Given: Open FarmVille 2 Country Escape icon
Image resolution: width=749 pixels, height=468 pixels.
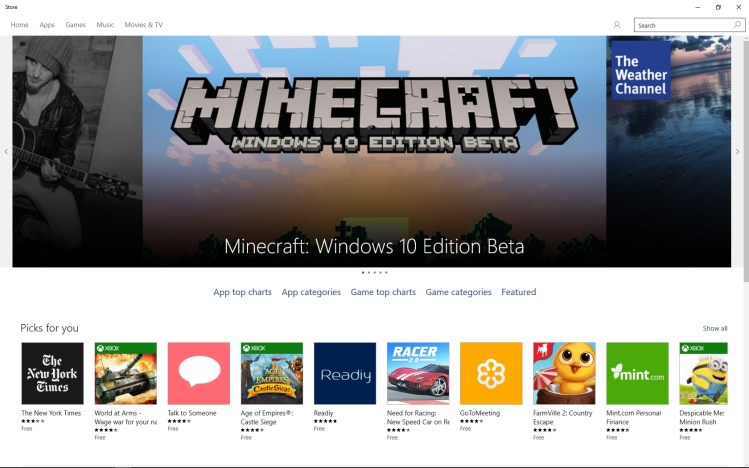Looking at the screenshot, I should pos(564,373).
